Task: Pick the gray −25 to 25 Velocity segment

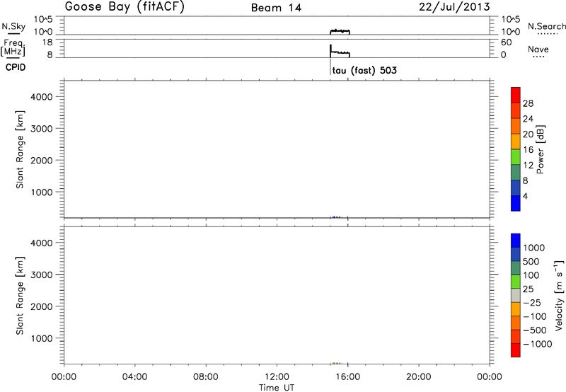Action: tap(516, 296)
